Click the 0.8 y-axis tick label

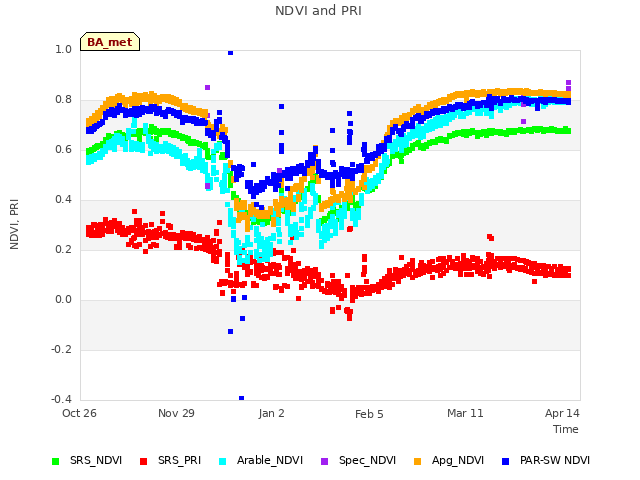click(x=63, y=100)
